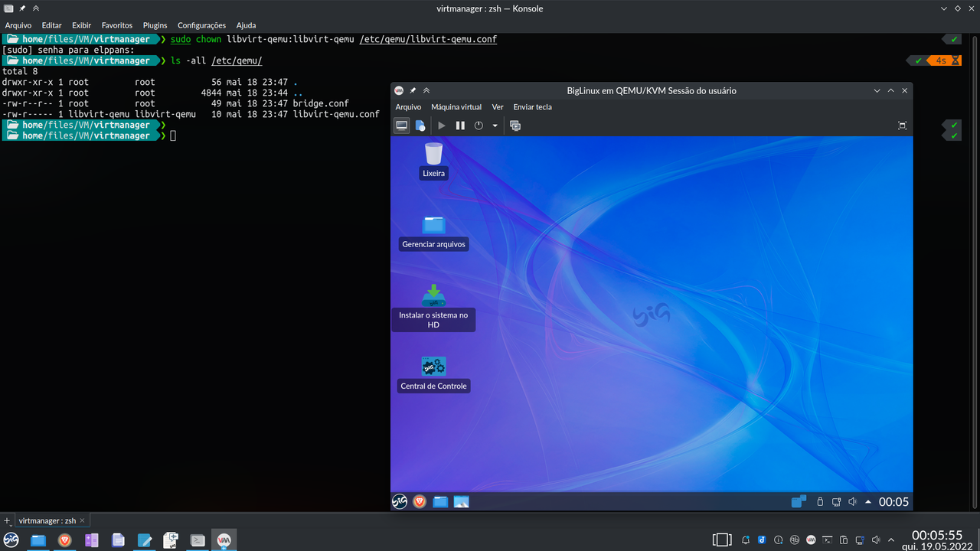Switch to the graphical console view
The height and width of the screenshot is (551, 980).
tap(401, 126)
